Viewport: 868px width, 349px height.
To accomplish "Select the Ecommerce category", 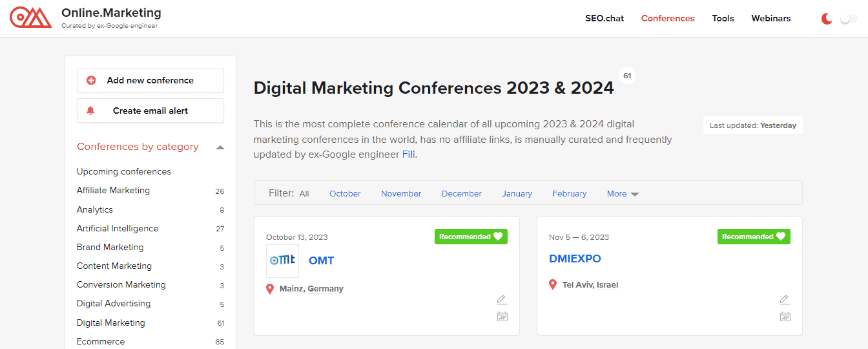I will tap(101, 342).
